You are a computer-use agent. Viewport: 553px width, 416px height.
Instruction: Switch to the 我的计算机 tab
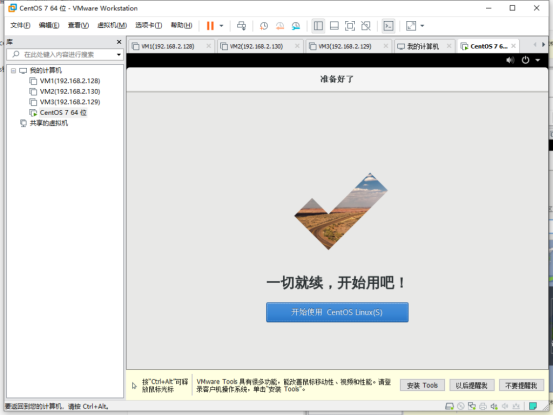click(423, 46)
